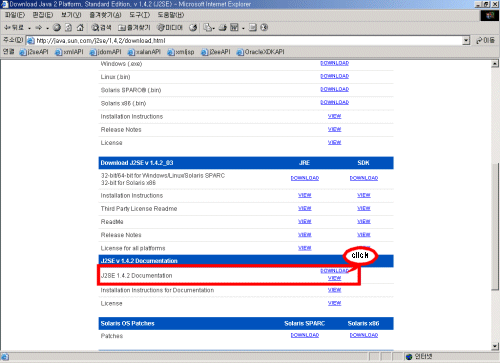Expand the Mail button dropdown arrow
Screen dimensions: 500x363
coord(214,28)
